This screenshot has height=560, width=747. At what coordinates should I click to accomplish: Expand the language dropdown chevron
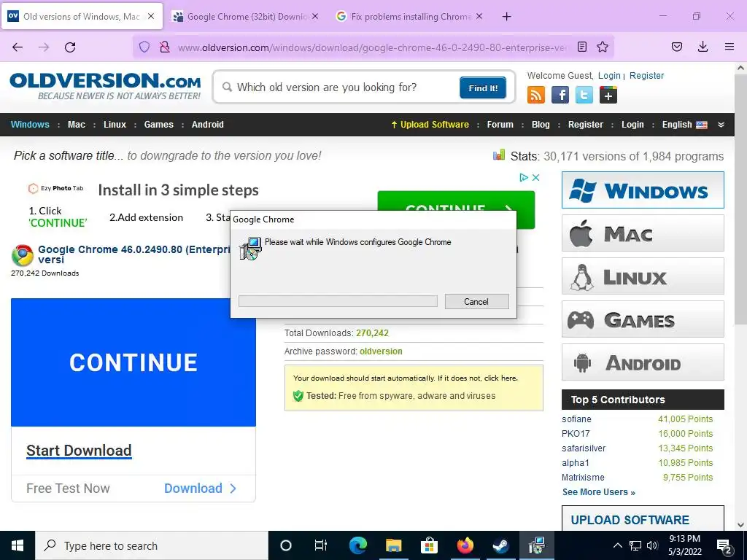click(x=721, y=125)
